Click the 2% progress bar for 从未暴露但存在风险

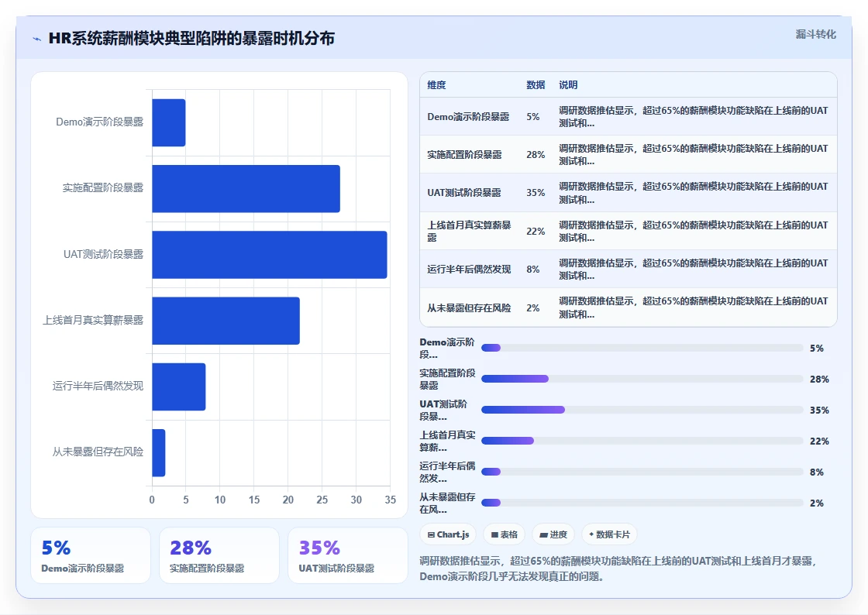point(642,503)
